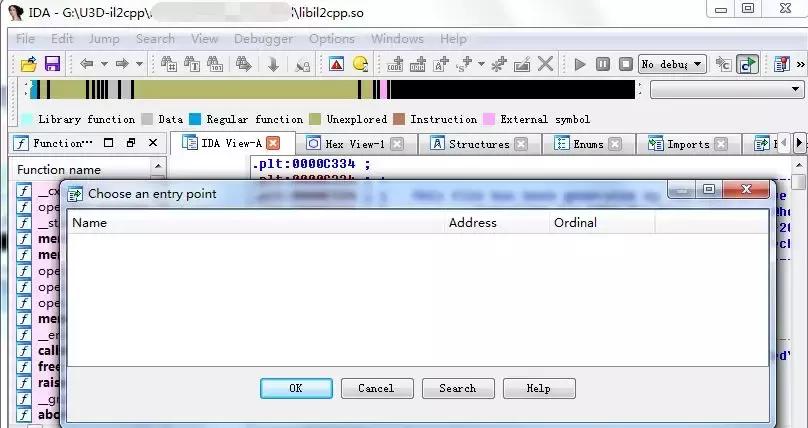Switch to the Hex View-1 tab

(x=355, y=144)
